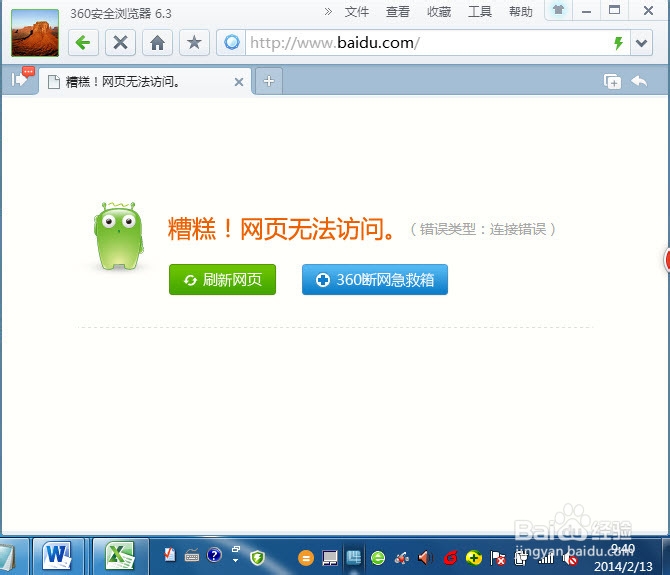Click the address bar URL field
This screenshot has height=575, width=670.
tap(427, 43)
